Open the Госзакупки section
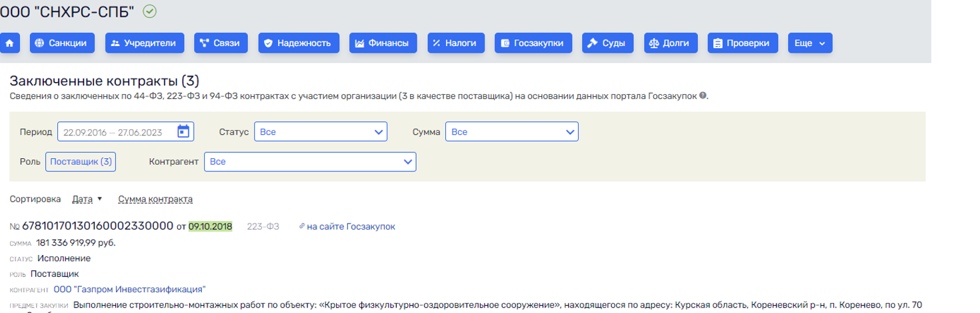This screenshot has width=980, height=313. pyautogui.click(x=533, y=43)
